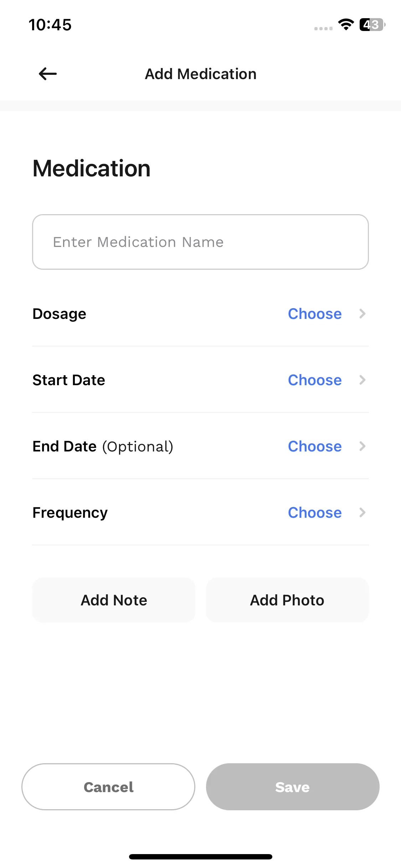Choose a dosage value
This screenshot has width=401, height=868.
tap(315, 314)
